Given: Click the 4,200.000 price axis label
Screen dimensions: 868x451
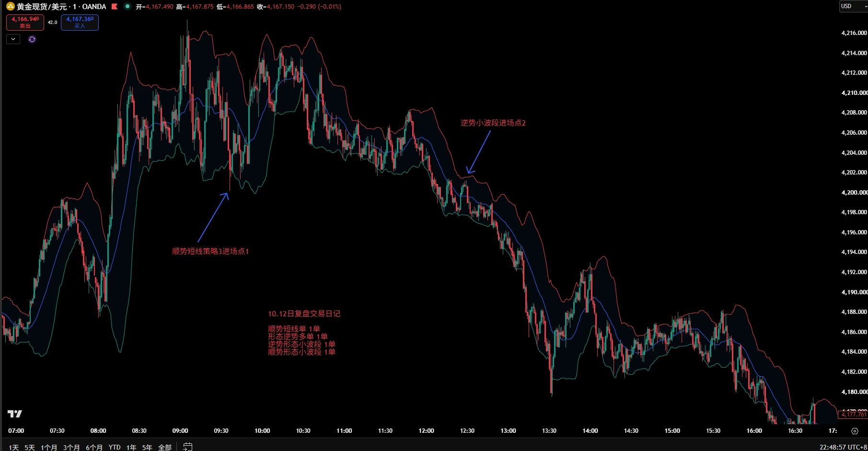Looking at the screenshot, I should pos(854,192).
